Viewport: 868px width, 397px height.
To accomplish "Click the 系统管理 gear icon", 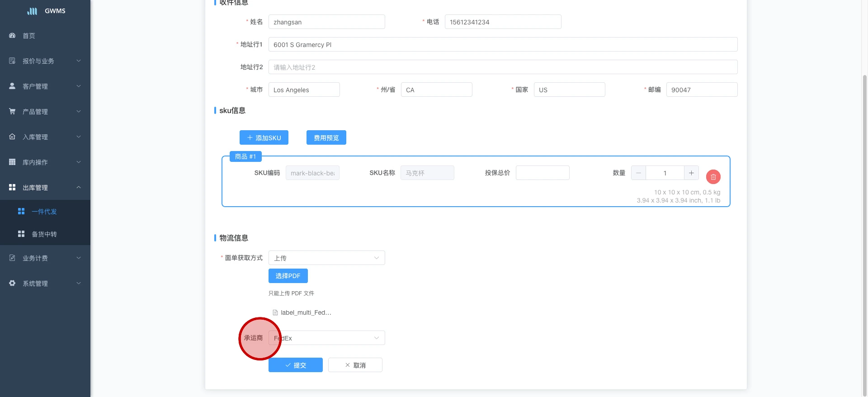I will (12, 283).
